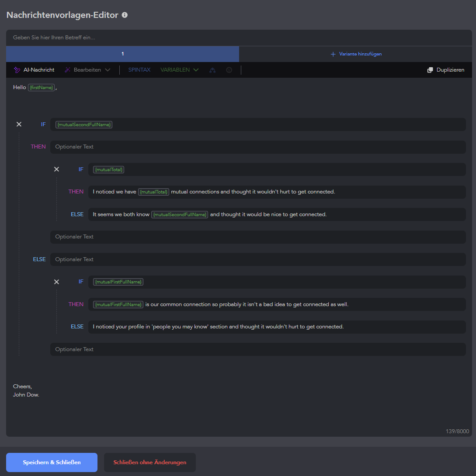Click the 'It seems we both know' ELSE field
This screenshot has height=476, width=476.
click(277, 214)
